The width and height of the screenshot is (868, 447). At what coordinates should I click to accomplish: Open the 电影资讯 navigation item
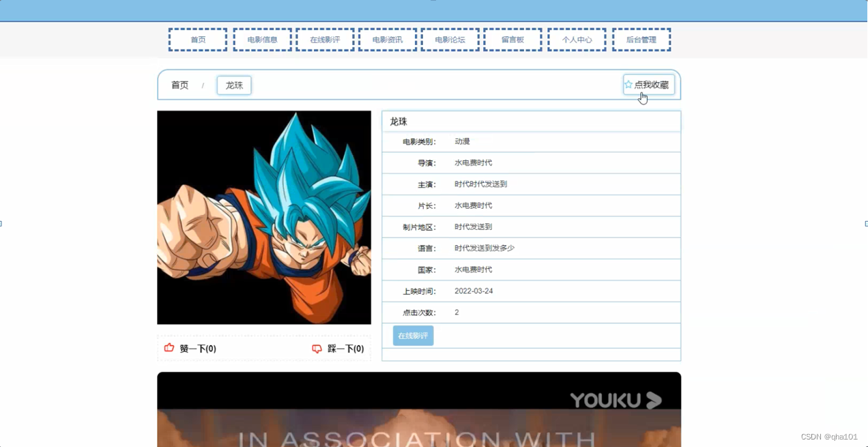tap(388, 40)
